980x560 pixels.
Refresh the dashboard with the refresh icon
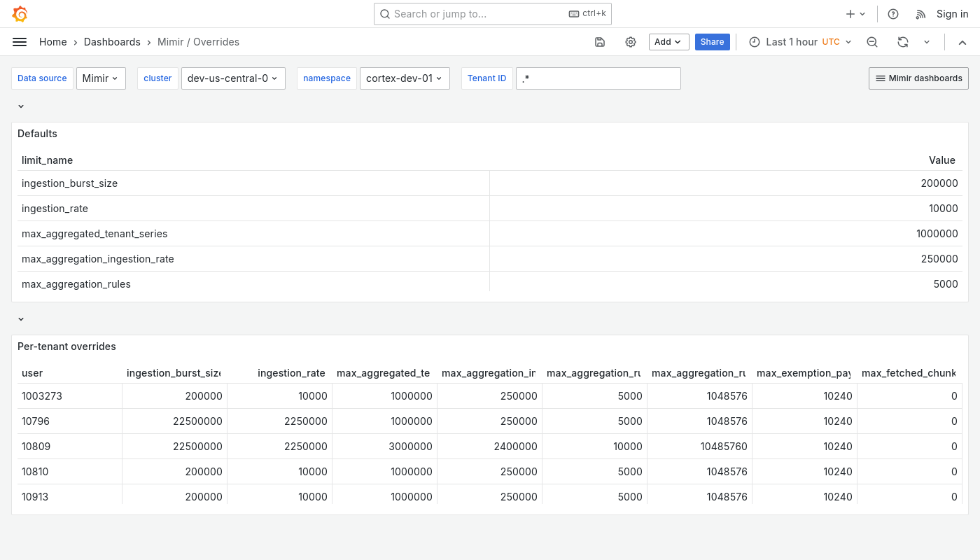click(903, 42)
